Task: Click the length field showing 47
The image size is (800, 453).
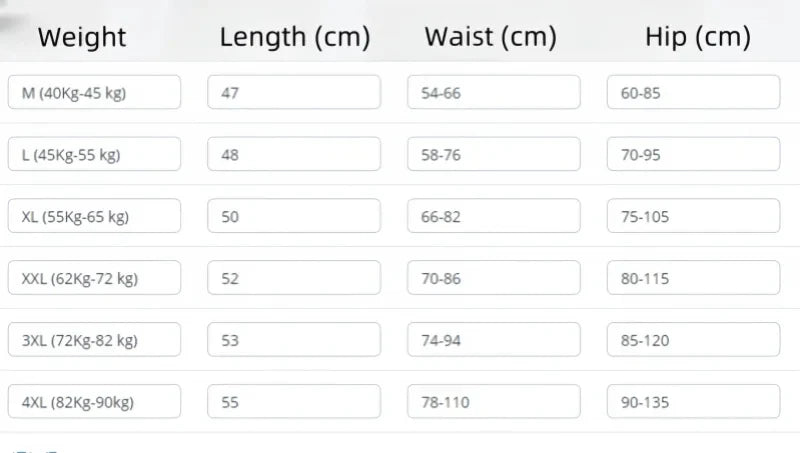Action: tap(294, 93)
